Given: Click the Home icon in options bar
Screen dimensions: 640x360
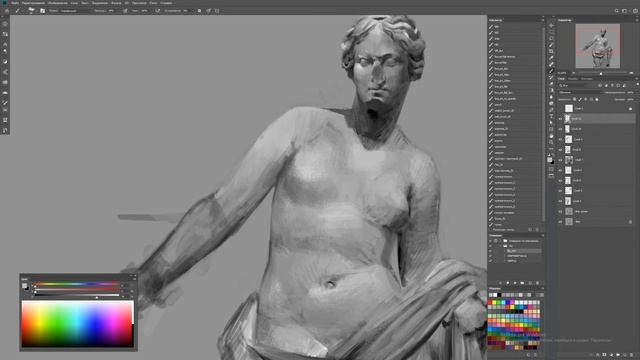Looking at the screenshot, I should (7, 11).
